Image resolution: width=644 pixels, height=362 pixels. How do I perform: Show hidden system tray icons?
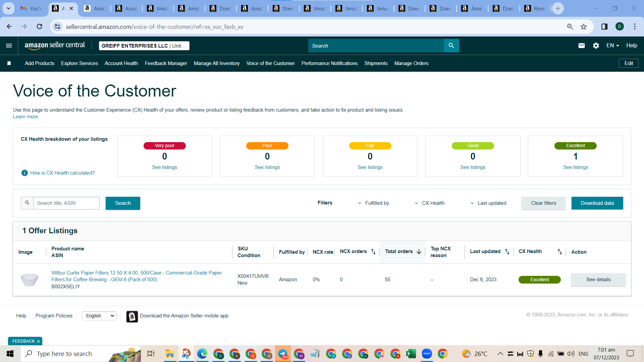pos(500,354)
